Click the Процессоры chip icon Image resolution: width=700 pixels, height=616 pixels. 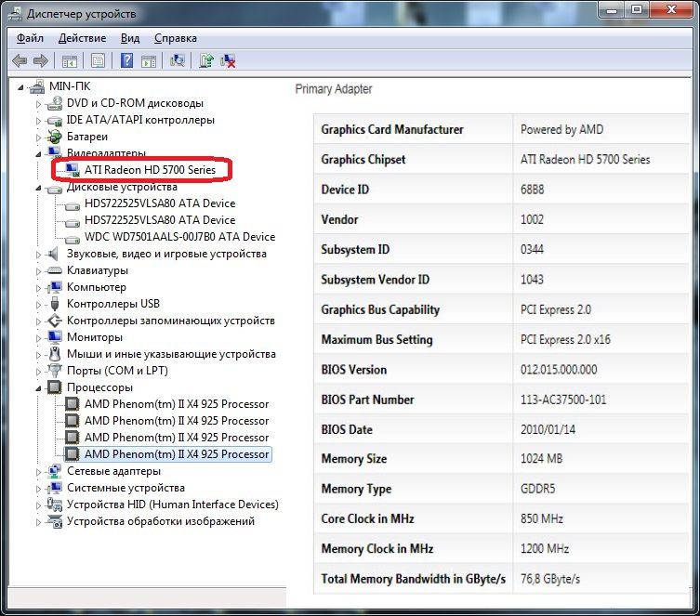pos(55,387)
